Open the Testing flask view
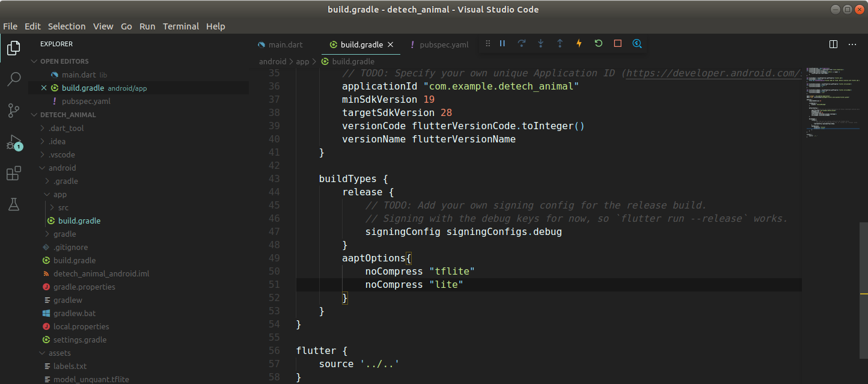 (14, 204)
